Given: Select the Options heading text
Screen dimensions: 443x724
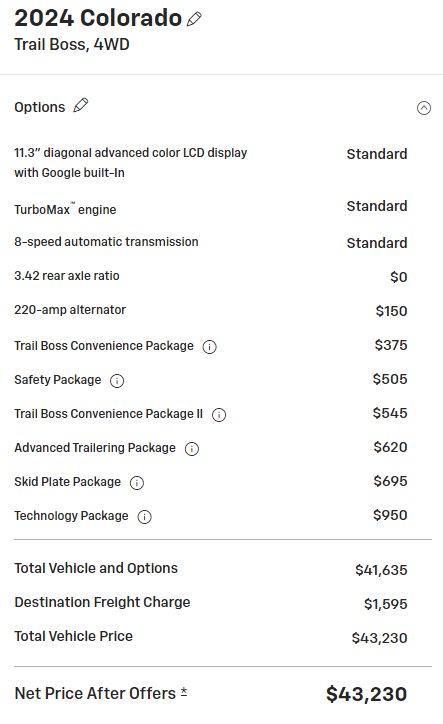Looking at the screenshot, I should [x=40, y=107].
